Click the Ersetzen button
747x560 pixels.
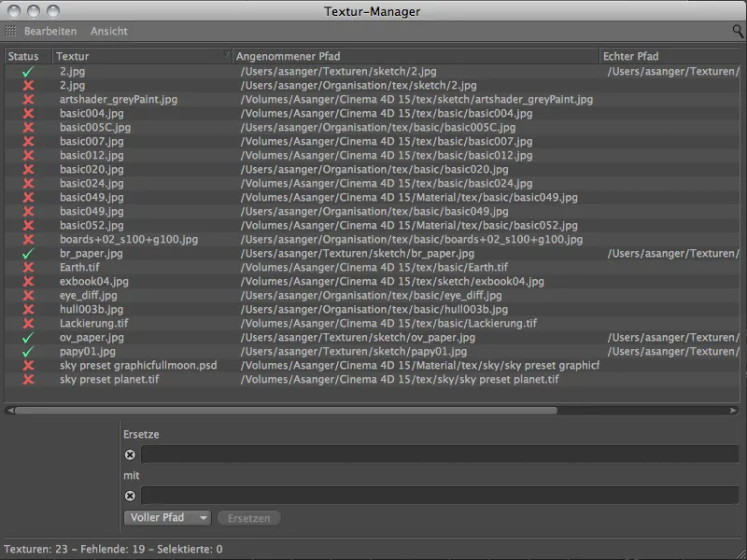(248, 518)
